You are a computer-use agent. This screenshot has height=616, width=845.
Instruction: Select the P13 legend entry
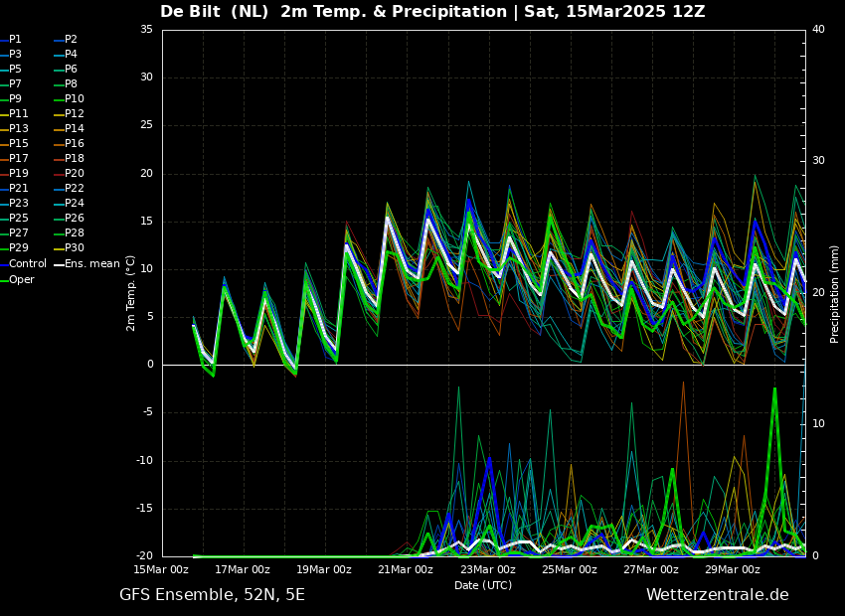[x=18, y=129]
